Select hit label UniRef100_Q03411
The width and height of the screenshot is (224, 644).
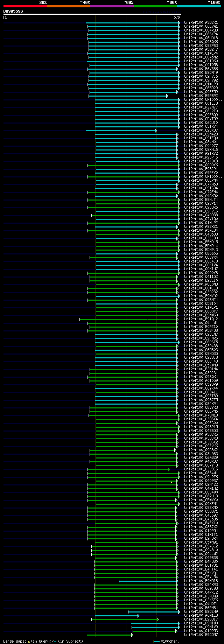(x=201, y=392)
